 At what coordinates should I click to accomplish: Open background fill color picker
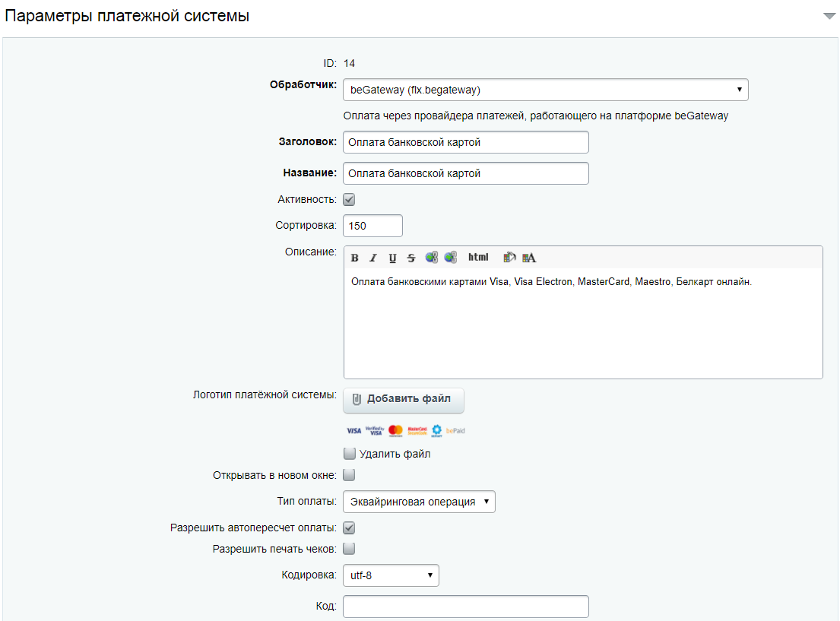(509, 258)
